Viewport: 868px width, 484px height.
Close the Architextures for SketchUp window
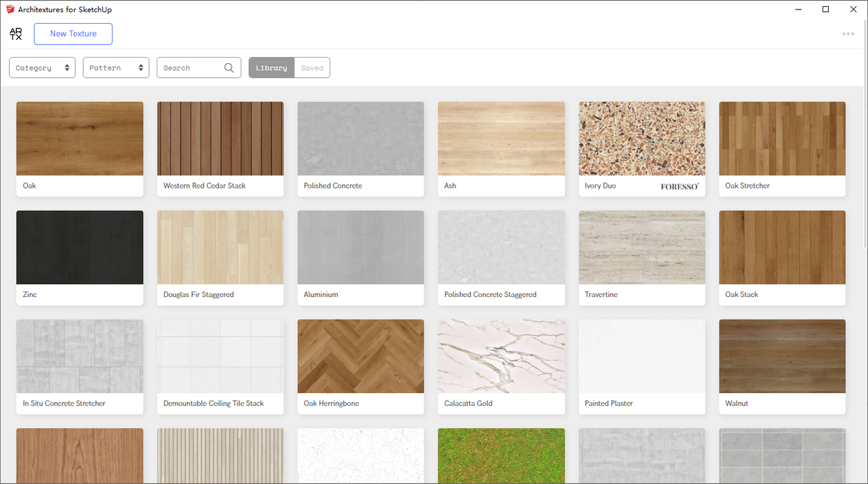[853, 9]
